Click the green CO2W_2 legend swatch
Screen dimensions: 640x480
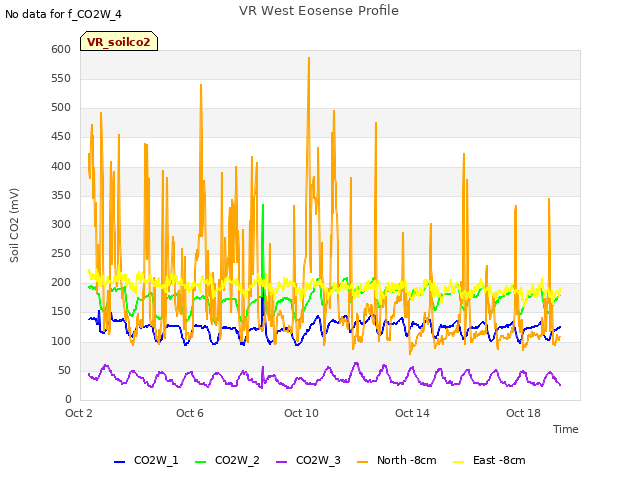point(200,462)
